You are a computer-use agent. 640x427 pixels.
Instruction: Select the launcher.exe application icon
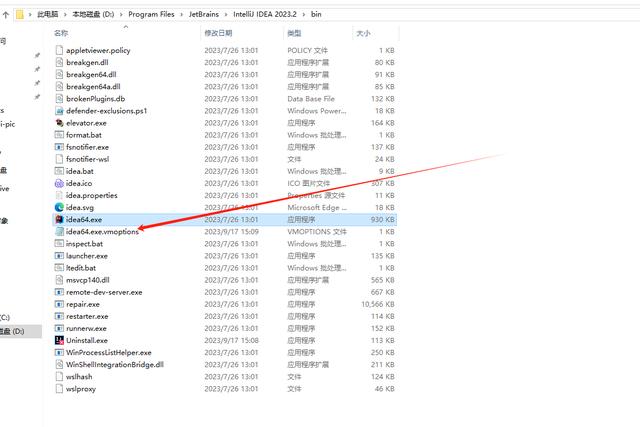coord(59,256)
